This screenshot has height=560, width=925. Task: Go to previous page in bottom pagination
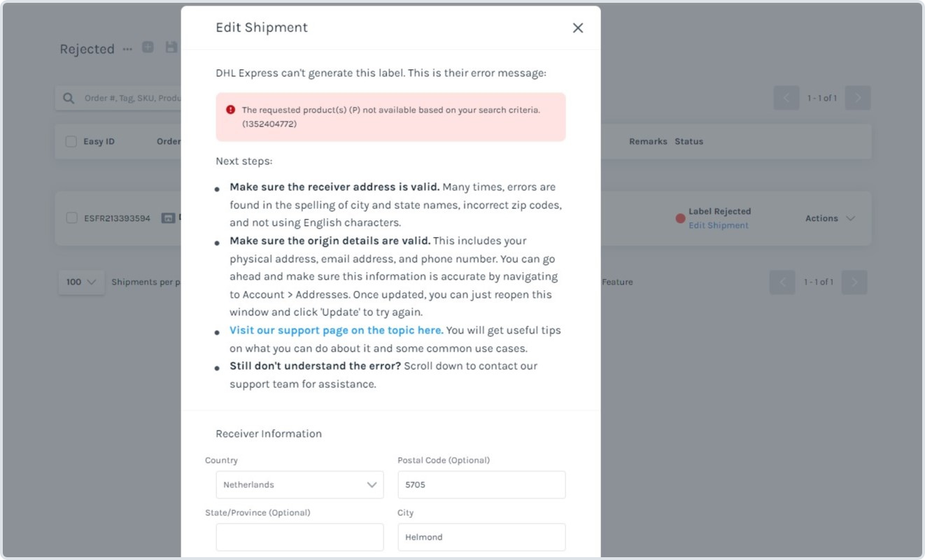[782, 282]
